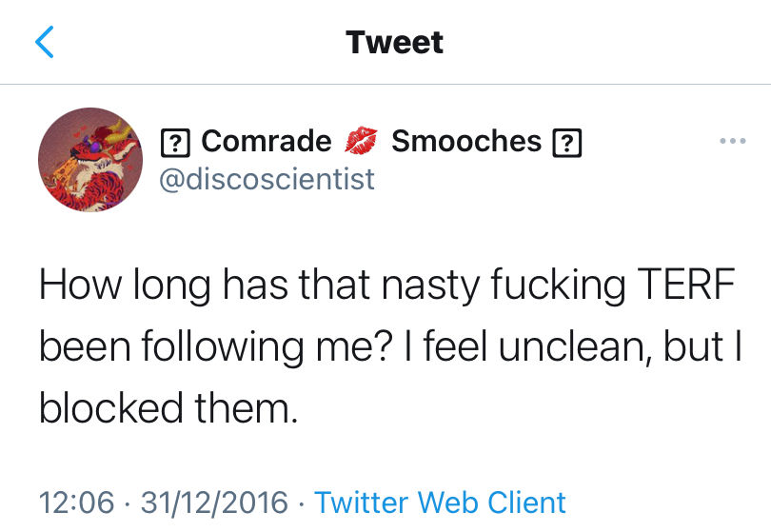
Task: Open the three-dot more options menu
Action: click(732, 142)
